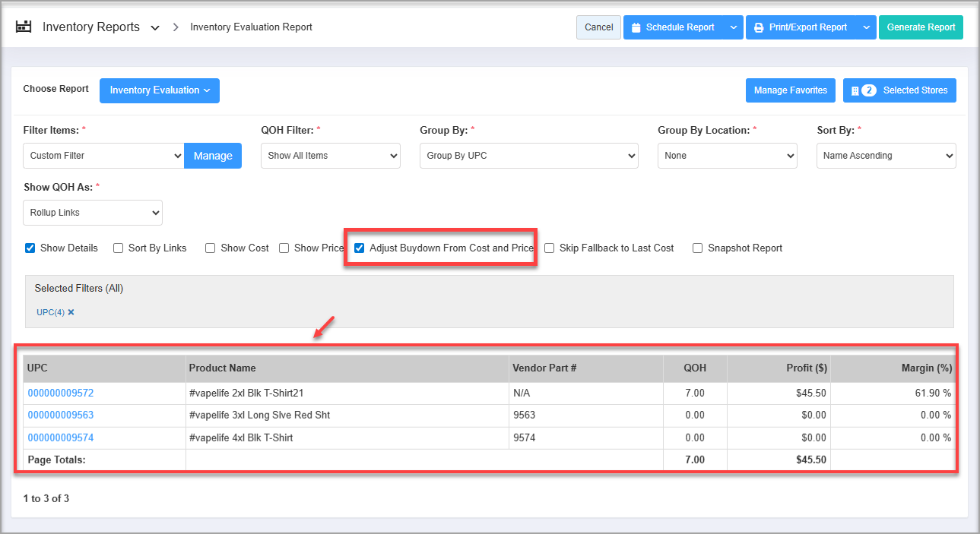
Task: Enable the Snapshot Report checkbox
Action: 698,248
